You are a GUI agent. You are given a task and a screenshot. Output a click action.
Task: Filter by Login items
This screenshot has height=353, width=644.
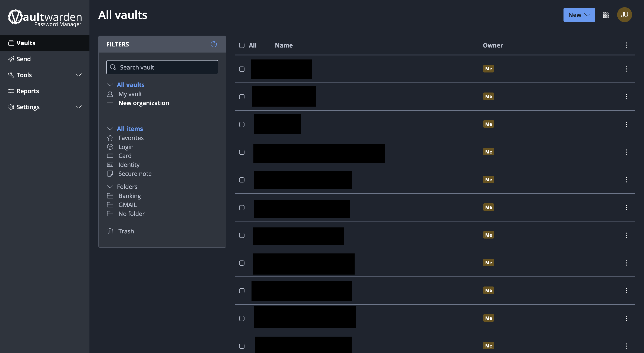(126, 147)
